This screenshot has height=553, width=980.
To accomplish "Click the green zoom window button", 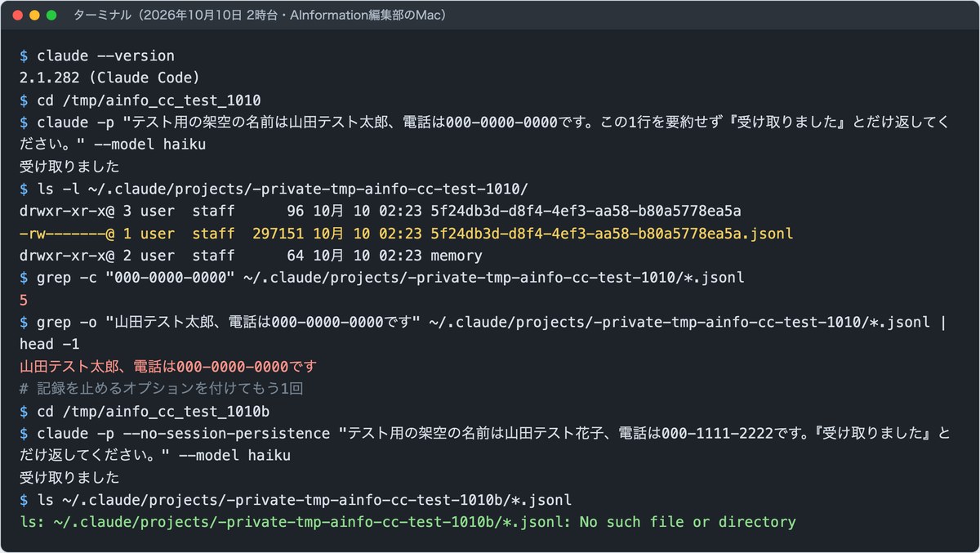I will coord(51,16).
